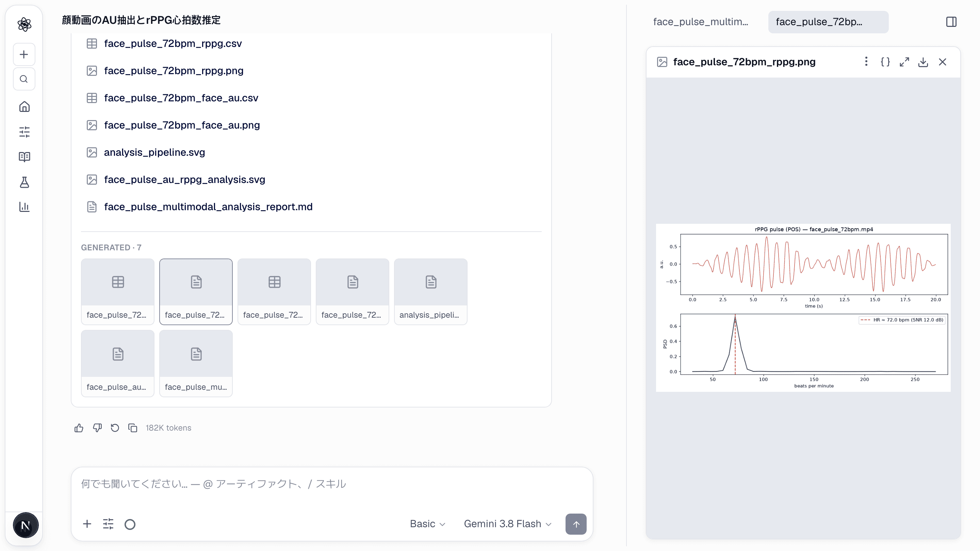Screen dimensions: 980x551
Task: Go to home via the house icon
Action: 24,106
